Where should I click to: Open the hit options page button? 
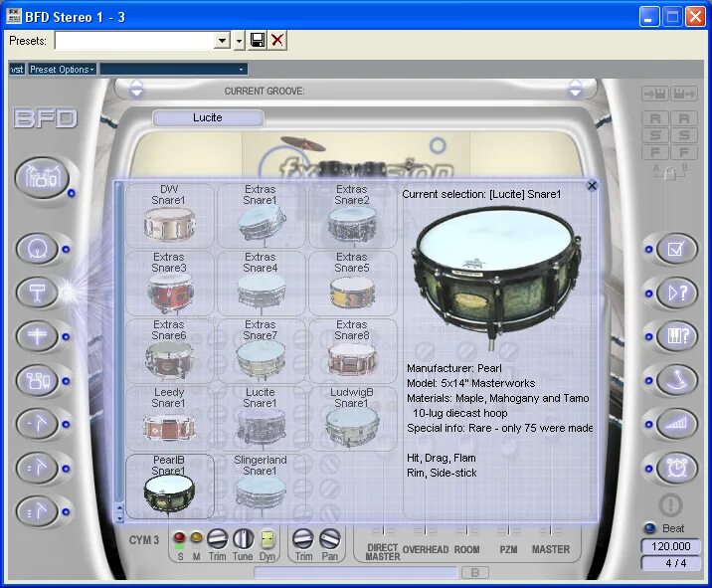[x=676, y=380]
